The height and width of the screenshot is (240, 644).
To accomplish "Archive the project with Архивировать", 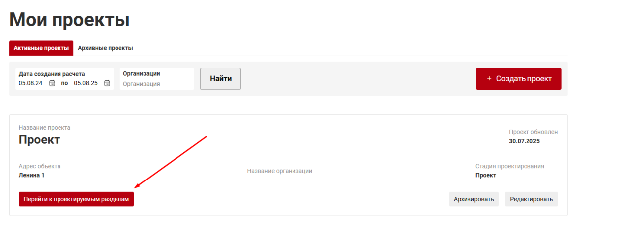I will click(474, 199).
